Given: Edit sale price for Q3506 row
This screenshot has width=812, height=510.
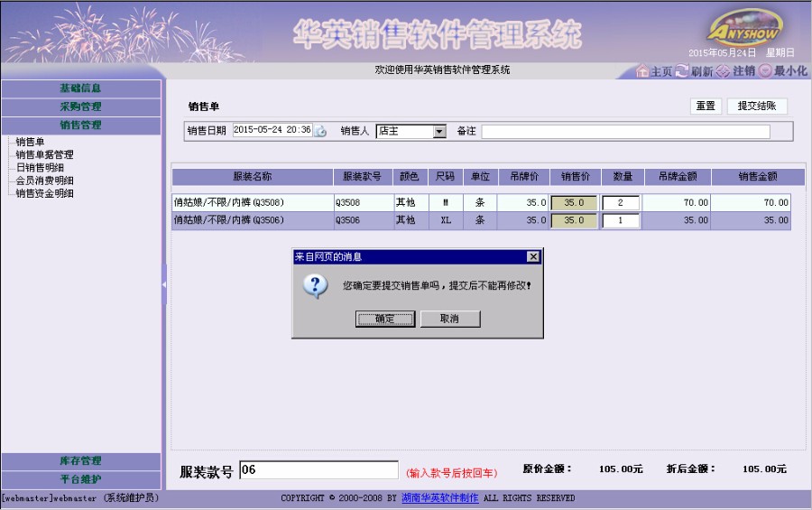Looking at the screenshot, I should [x=574, y=220].
